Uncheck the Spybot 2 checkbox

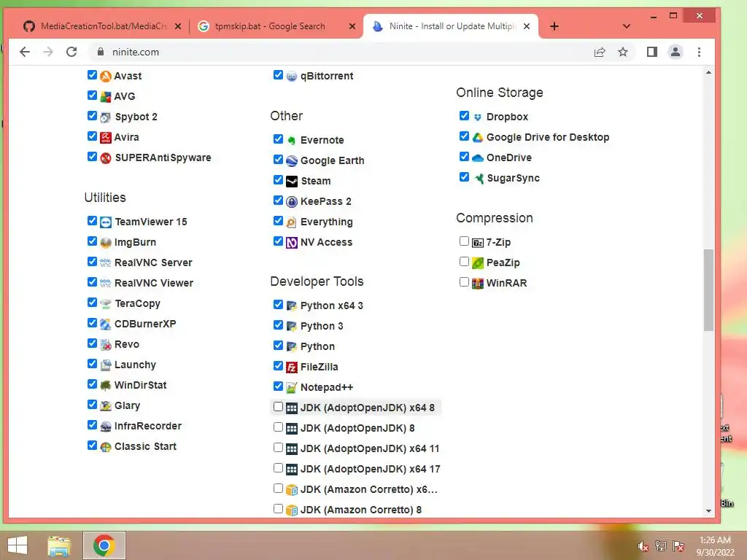tap(93, 116)
